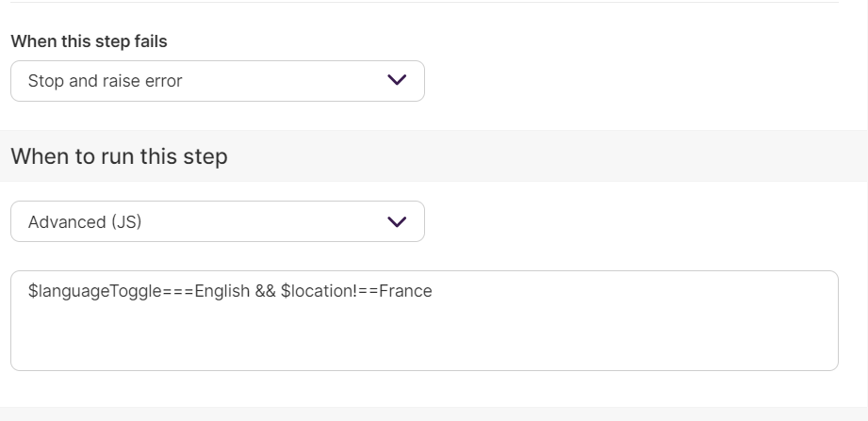Click the === operator after $languageToggle
This screenshot has height=421, width=868.
178,291
